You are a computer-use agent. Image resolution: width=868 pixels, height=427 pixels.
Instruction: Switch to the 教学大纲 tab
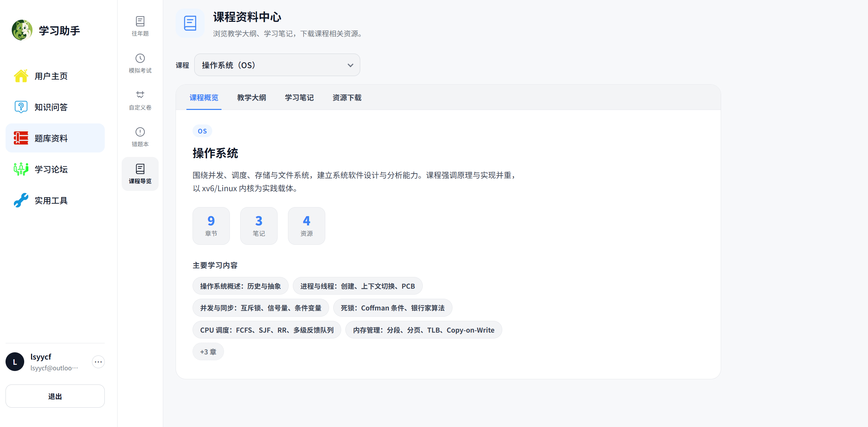point(252,98)
